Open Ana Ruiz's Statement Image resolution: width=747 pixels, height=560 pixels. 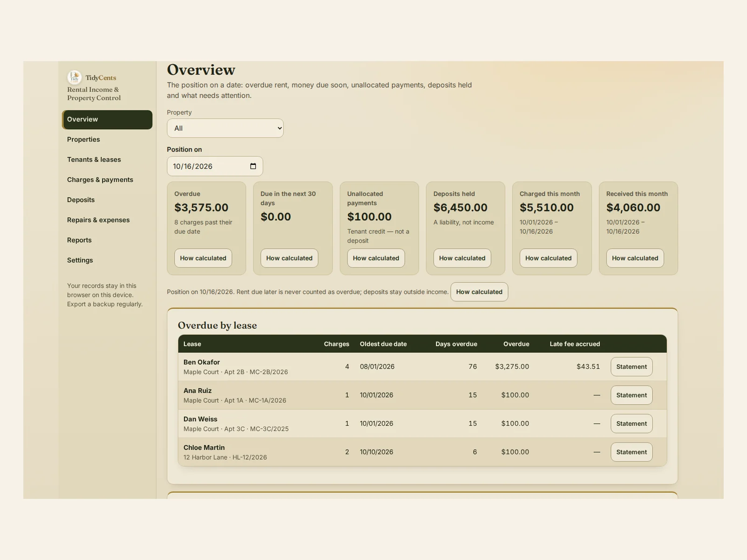coord(631,395)
